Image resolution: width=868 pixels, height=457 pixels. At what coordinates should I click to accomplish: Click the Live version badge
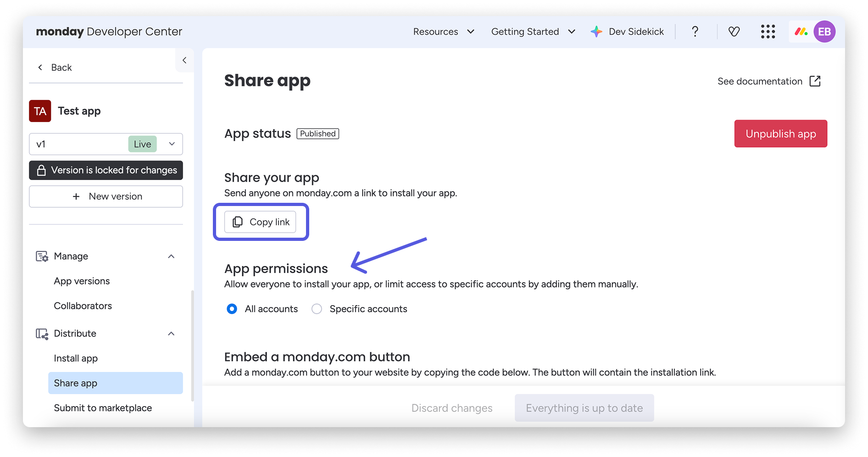[x=142, y=144]
